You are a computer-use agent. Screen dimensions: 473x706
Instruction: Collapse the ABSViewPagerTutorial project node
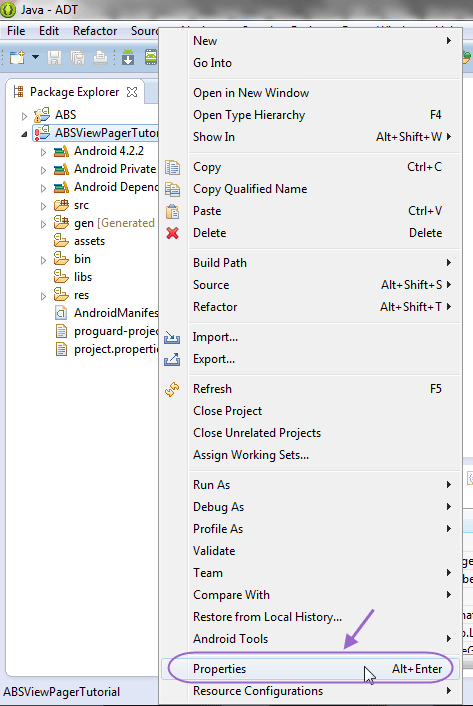click(x=24, y=134)
